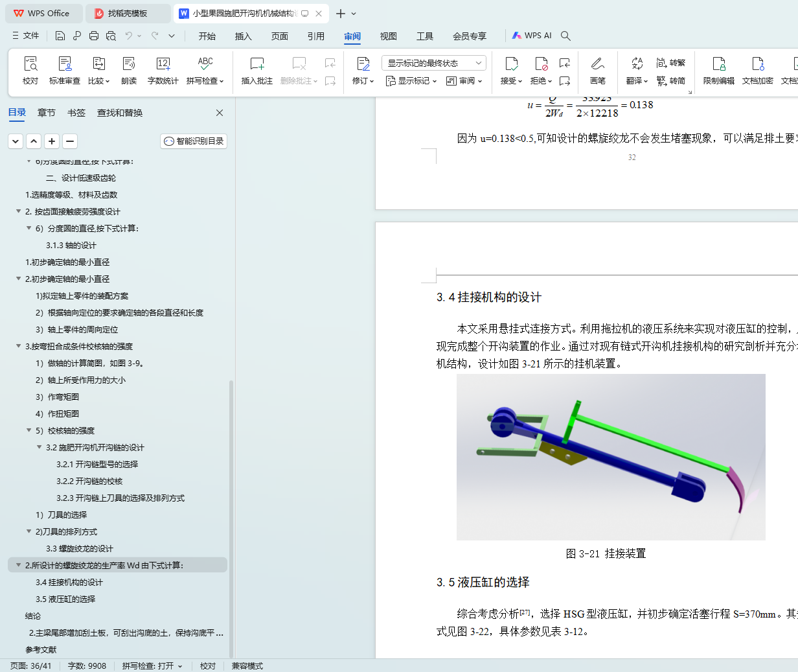Switch to the 章节 navigation tab
The width and height of the screenshot is (798, 672).
47,113
